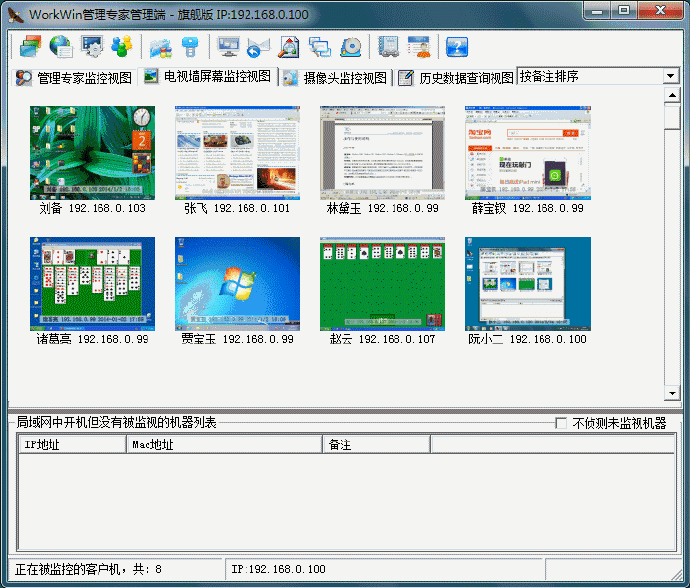Click the globe network icon in toolbar
690x588 pixels.
point(61,46)
